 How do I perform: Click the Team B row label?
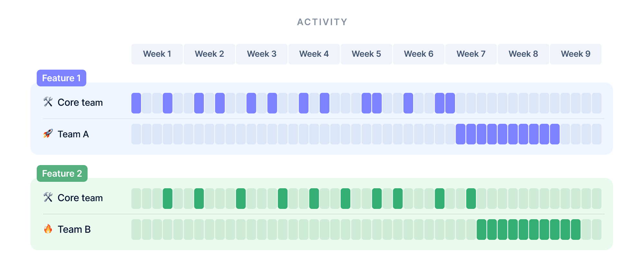(74, 230)
